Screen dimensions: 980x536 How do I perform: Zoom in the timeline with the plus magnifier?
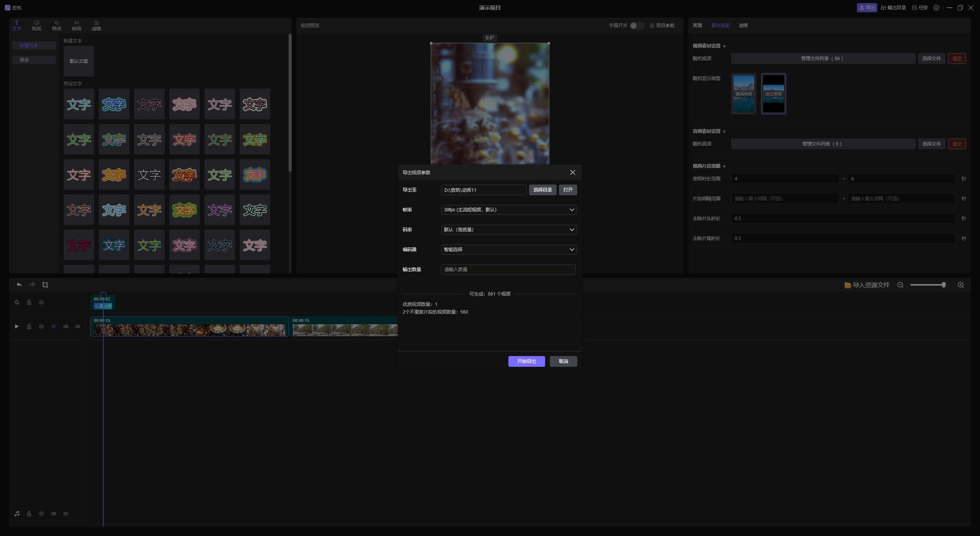pyautogui.click(x=961, y=285)
